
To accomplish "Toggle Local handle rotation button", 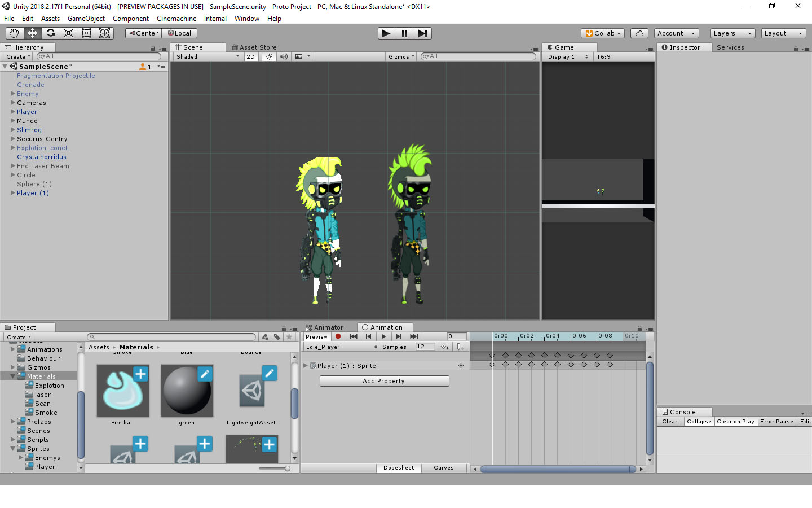I will click(179, 33).
